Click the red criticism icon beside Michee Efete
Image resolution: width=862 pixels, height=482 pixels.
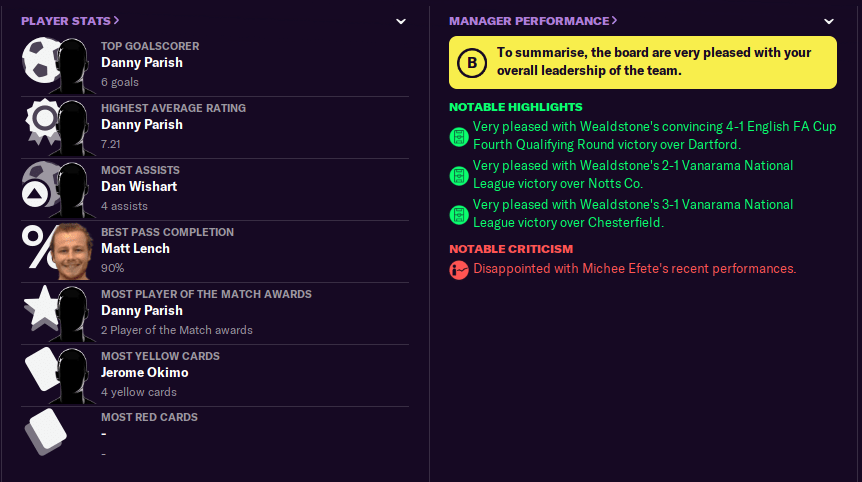(x=459, y=269)
